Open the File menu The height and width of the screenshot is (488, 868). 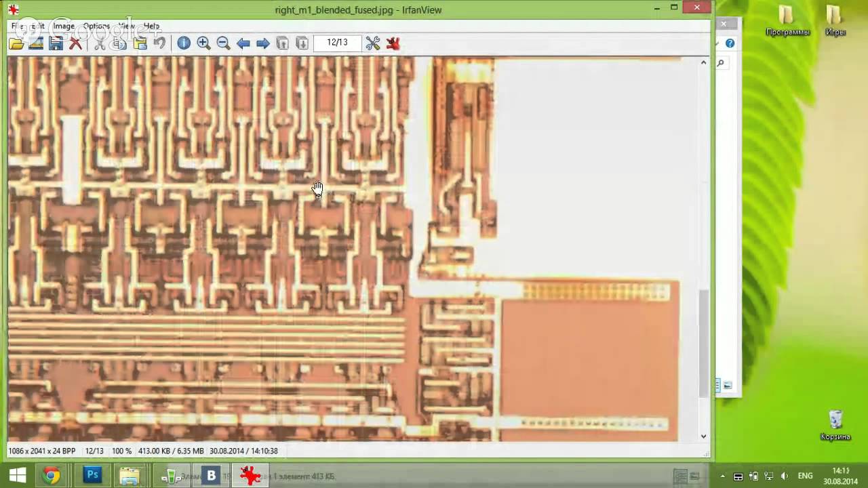(17, 26)
